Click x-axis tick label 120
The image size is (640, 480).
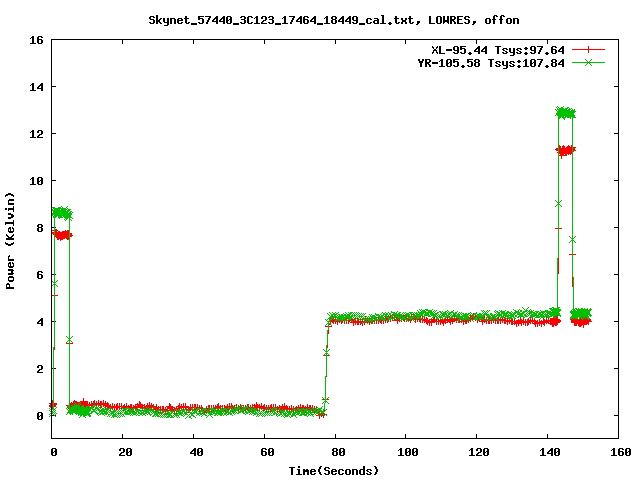click(x=479, y=452)
